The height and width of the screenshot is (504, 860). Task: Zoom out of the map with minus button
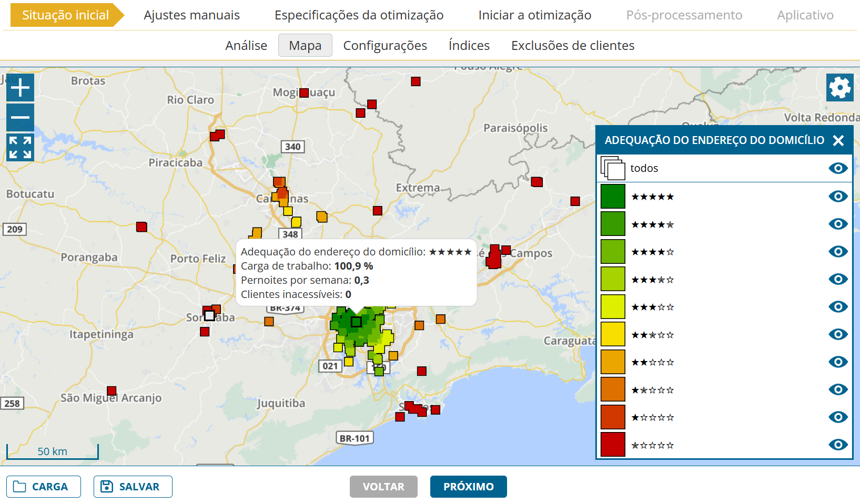coord(20,117)
